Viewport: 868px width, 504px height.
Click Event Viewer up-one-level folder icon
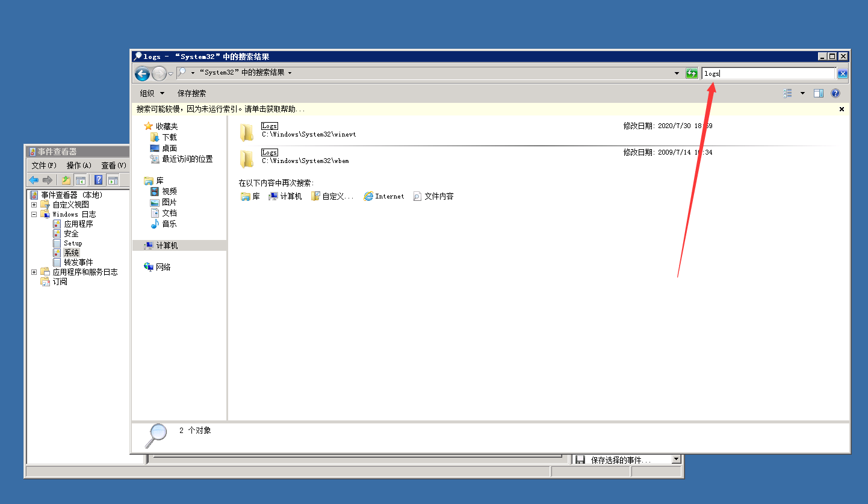pyautogui.click(x=66, y=180)
